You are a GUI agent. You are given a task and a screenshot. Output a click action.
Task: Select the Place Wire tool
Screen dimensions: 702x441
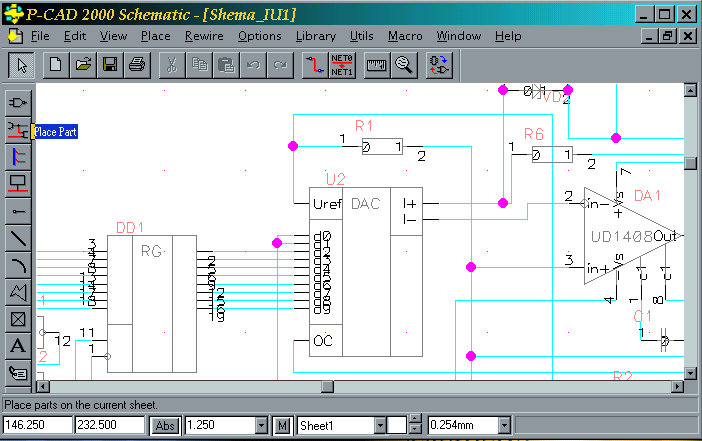(18, 130)
